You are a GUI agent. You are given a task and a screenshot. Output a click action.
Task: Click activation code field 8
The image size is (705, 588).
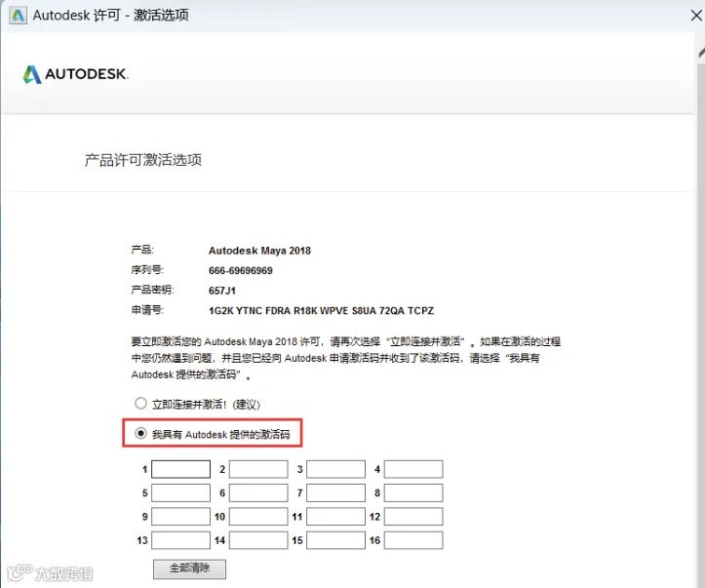(x=413, y=492)
